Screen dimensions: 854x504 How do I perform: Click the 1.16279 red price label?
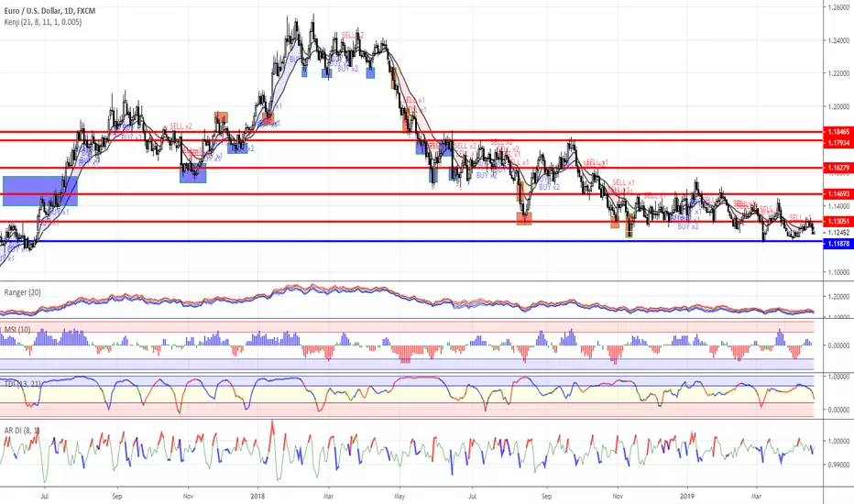coord(838,168)
